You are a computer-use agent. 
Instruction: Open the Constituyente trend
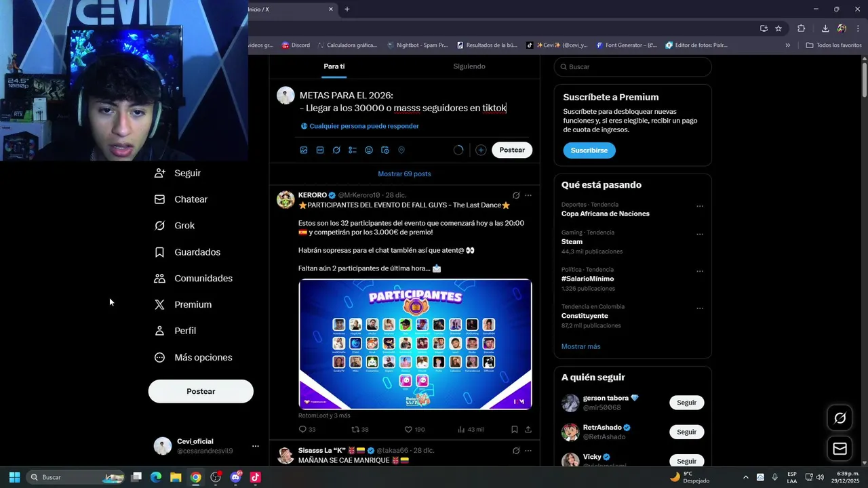tap(585, 316)
